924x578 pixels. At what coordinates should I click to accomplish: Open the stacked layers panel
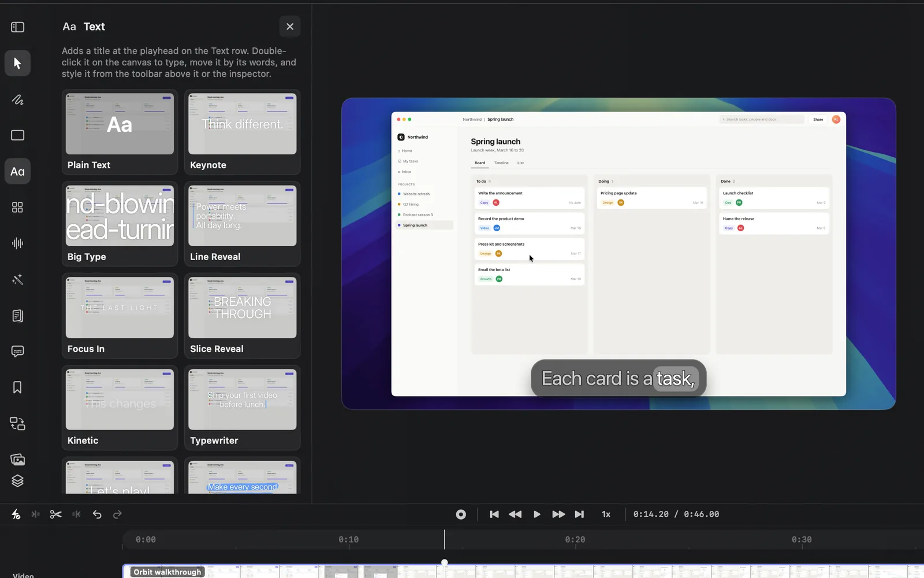tap(17, 481)
